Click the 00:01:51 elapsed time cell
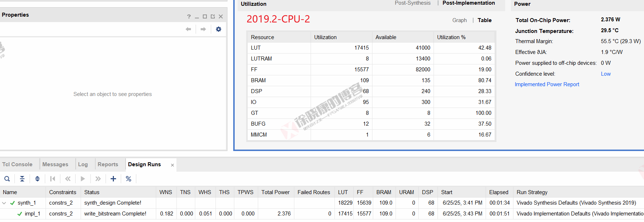 (500, 214)
